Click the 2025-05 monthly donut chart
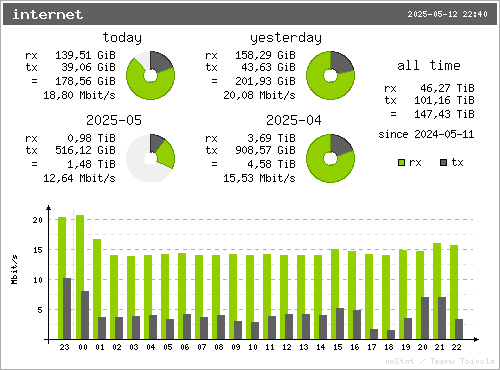Screen dimensions: 500x370 [150, 158]
